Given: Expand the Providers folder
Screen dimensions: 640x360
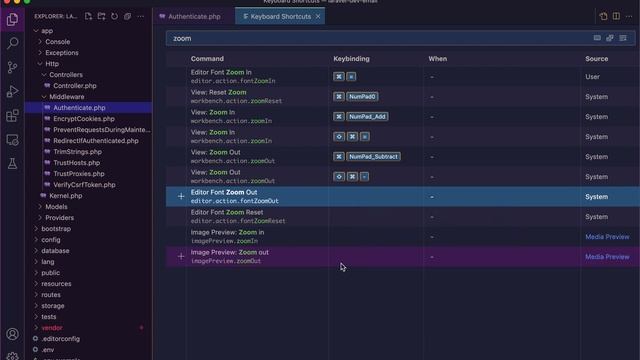Looking at the screenshot, I should click(60, 218).
